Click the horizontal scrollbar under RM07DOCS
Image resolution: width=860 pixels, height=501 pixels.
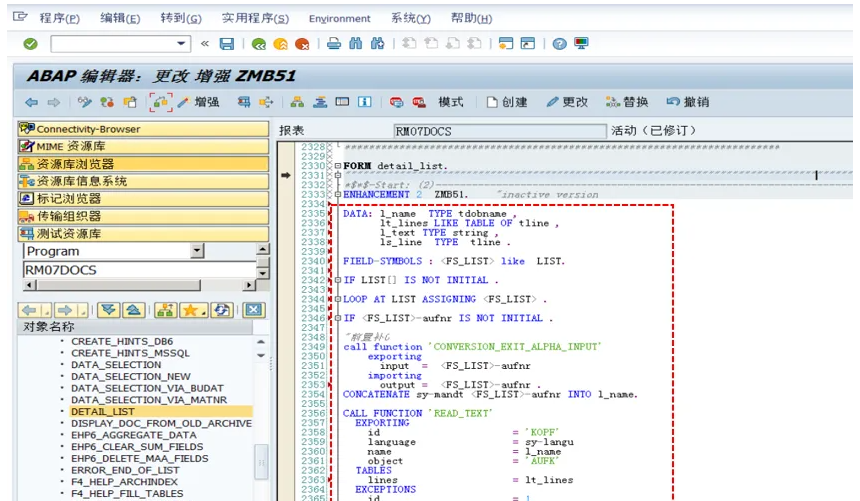(x=139, y=285)
